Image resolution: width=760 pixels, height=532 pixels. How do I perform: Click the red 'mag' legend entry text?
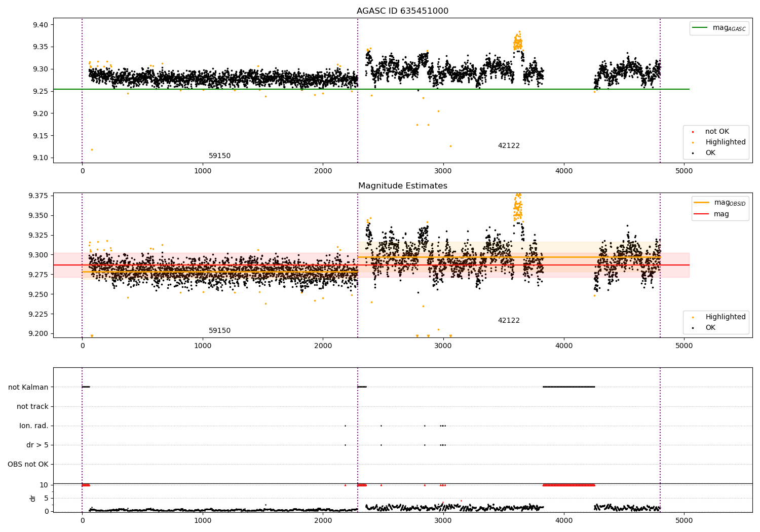tap(721, 214)
